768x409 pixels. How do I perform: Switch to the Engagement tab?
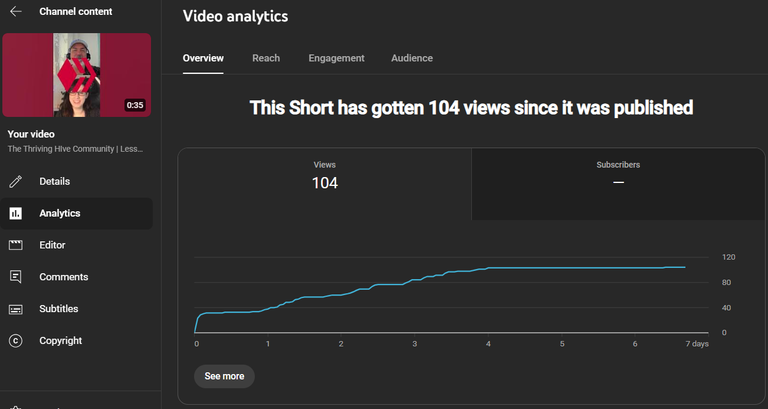click(336, 58)
